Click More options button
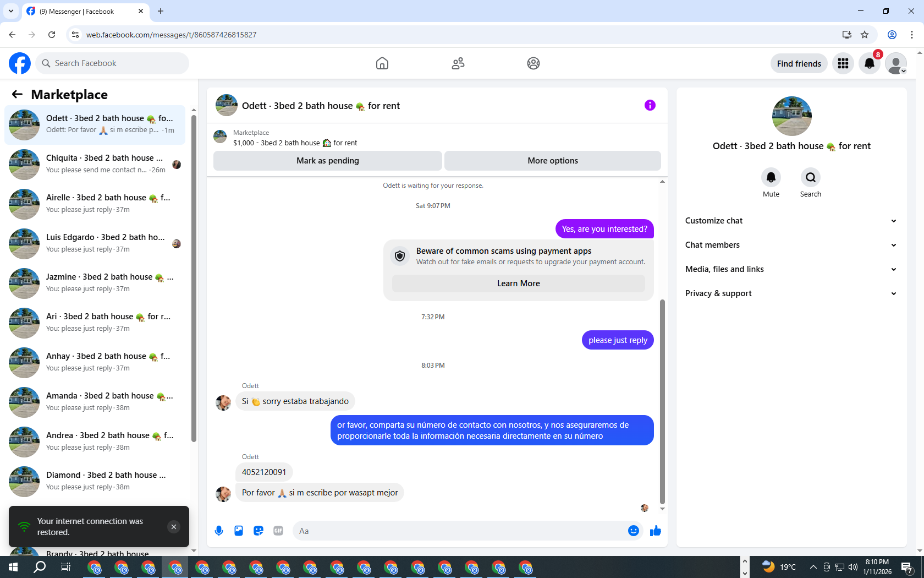This screenshot has width=924, height=578. pos(553,161)
